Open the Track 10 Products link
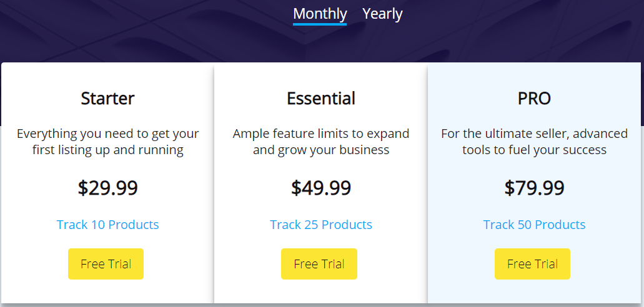644x307 pixels. (108, 225)
